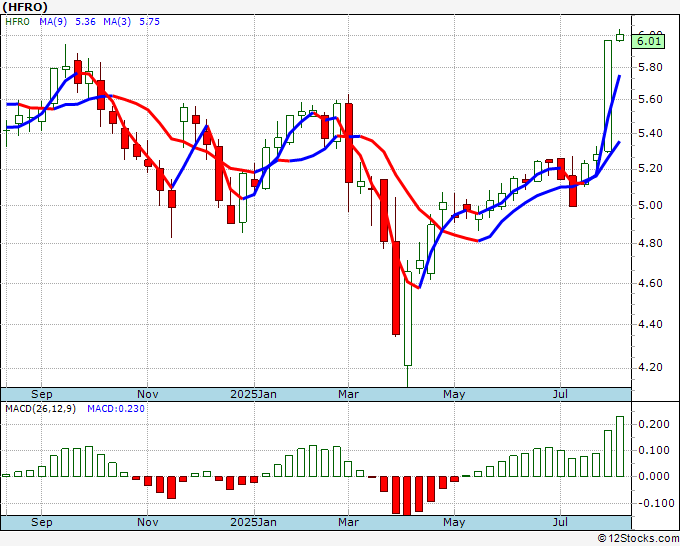Click 2025Jan on the price chart time axis
680x546 pixels.
254,394
